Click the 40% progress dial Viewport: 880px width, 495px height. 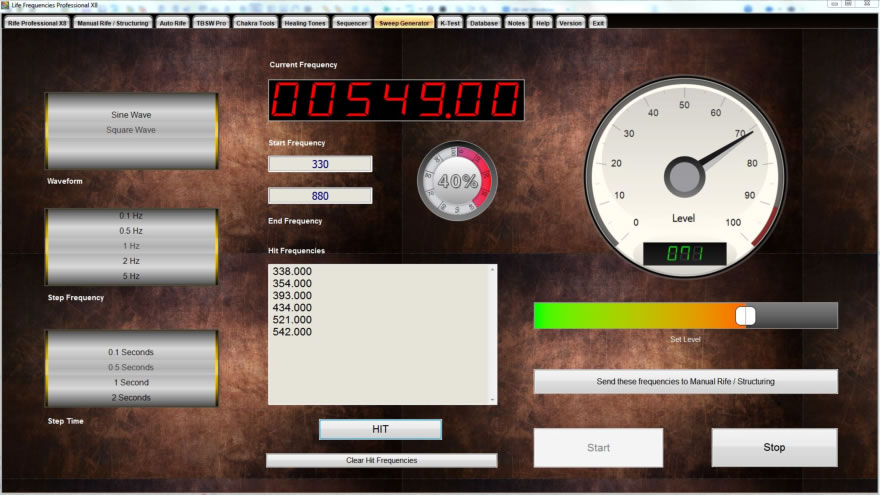[x=457, y=182]
